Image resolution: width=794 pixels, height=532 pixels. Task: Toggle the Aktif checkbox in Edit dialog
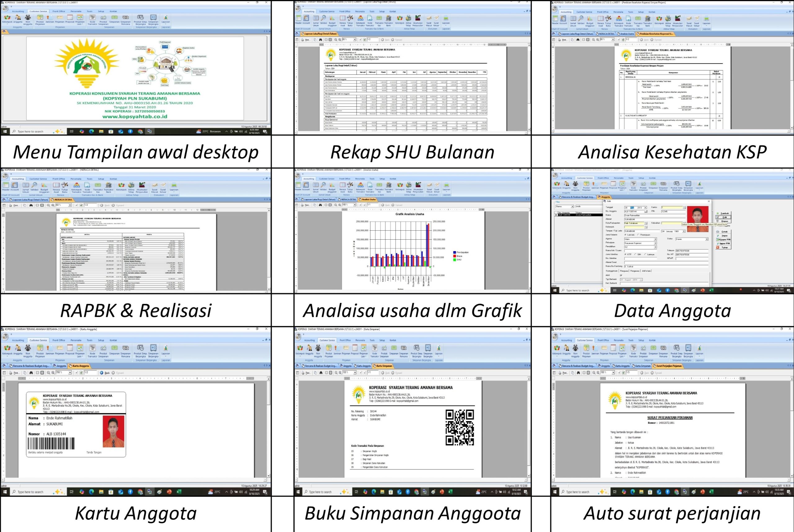click(621, 276)
